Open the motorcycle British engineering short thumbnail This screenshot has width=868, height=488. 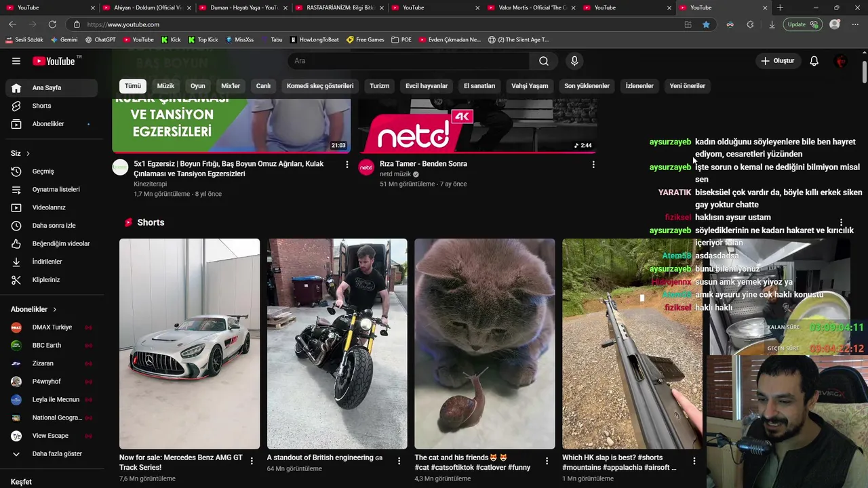click(x=337, y=344)
